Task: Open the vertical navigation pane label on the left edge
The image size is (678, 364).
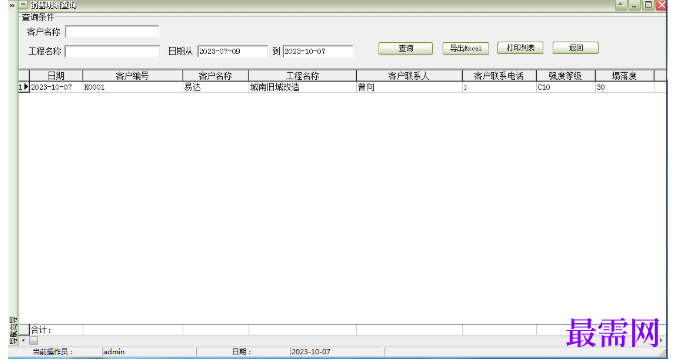Action: coord(13,331)
